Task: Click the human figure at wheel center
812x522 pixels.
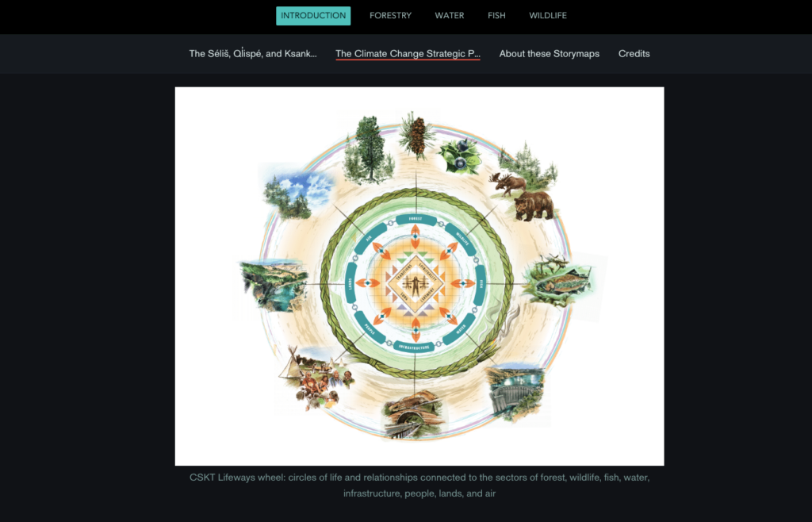Action: click(x=416, y=284)
